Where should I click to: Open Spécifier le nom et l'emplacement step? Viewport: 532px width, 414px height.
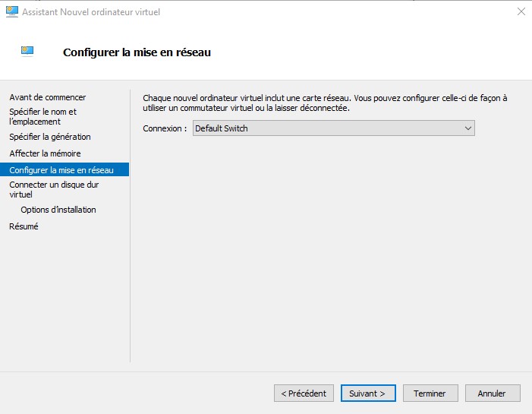pyautogui.click(x=42, y=116)
